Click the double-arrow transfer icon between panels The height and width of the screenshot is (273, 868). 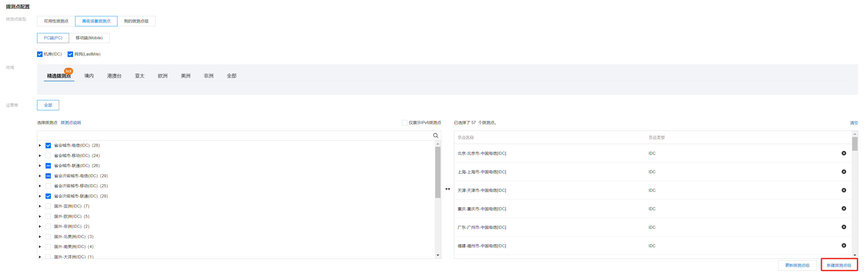[x=448, y=189]
